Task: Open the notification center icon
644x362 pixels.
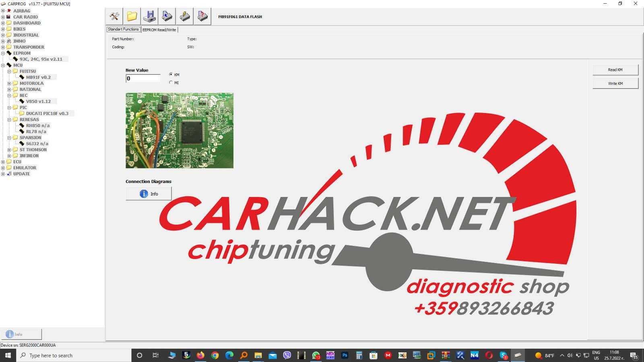Action: coord(634,356)
